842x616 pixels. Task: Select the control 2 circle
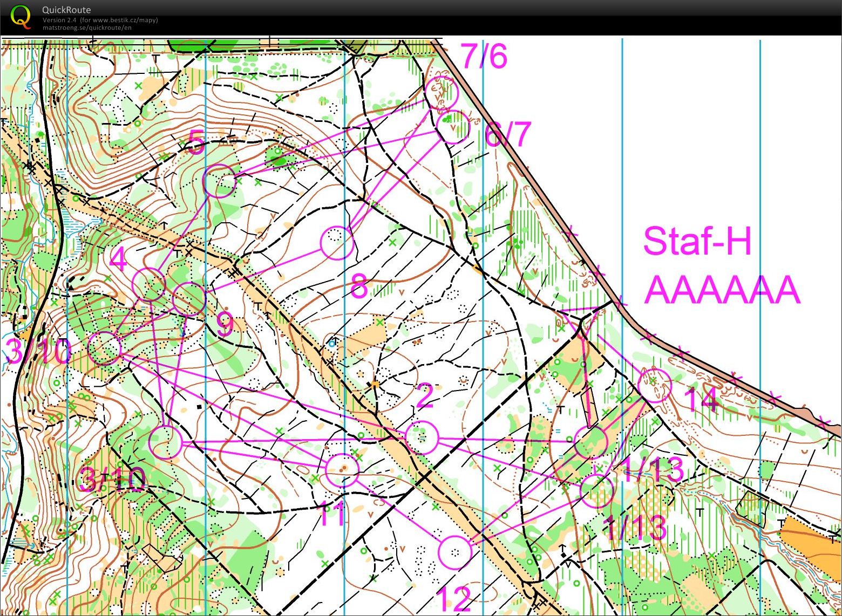[x=421, y=437]
